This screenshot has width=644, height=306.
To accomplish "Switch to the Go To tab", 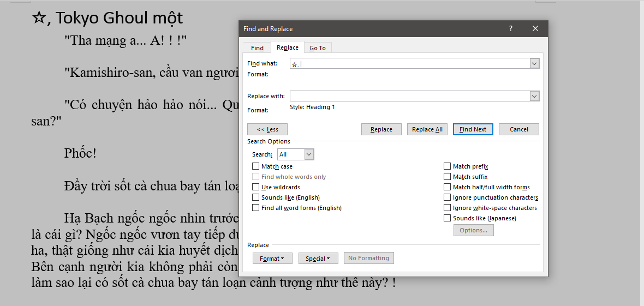I will click(318, 48).
